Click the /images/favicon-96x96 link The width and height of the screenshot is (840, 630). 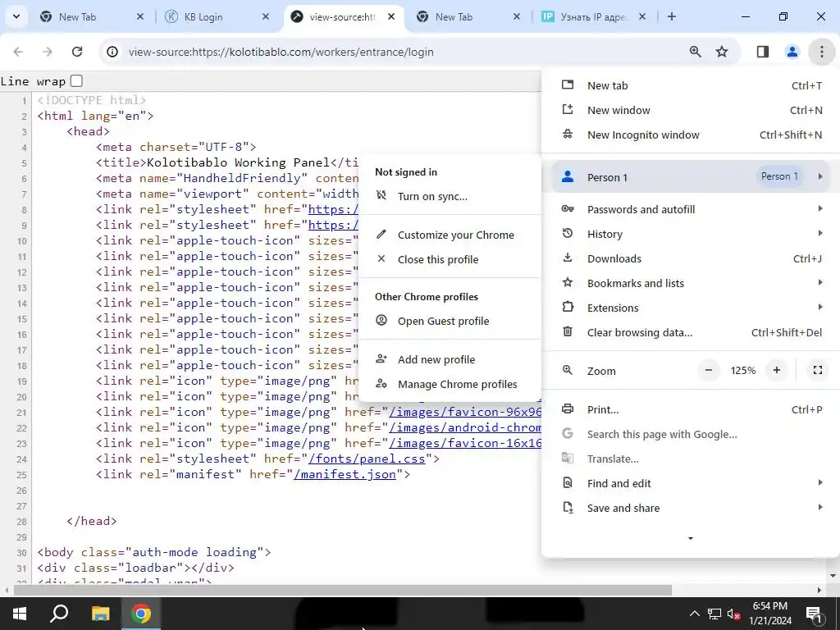point(465,413)
